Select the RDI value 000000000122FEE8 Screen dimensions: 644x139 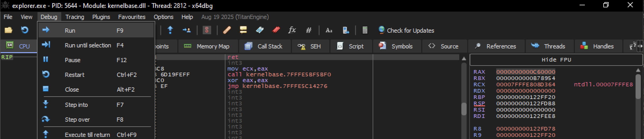(526, 116)
